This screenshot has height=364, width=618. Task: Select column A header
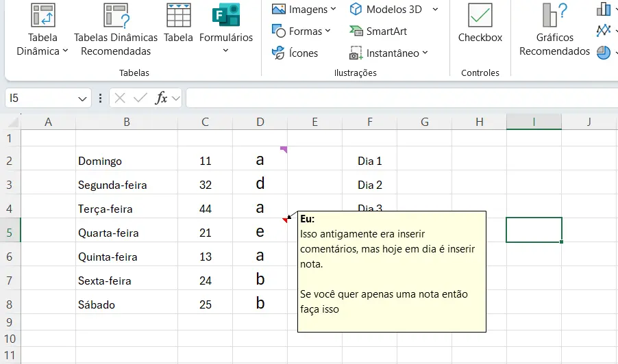pos(48,122)
